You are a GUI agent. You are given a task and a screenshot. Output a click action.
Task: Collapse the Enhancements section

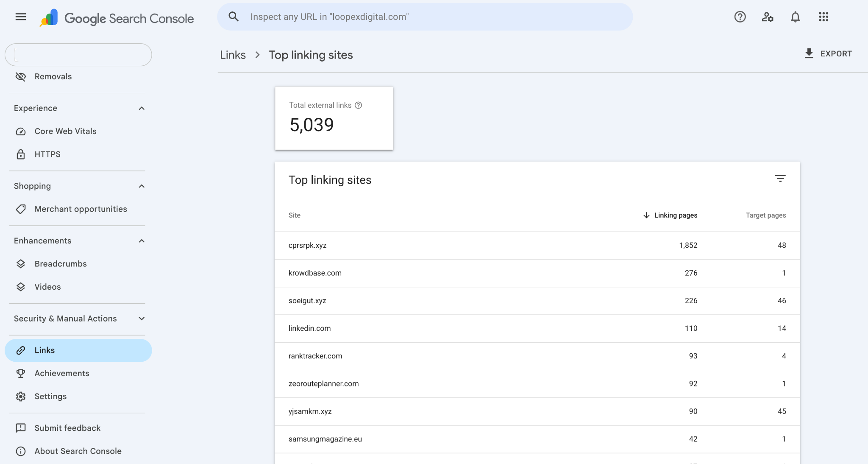coord(142,241)
